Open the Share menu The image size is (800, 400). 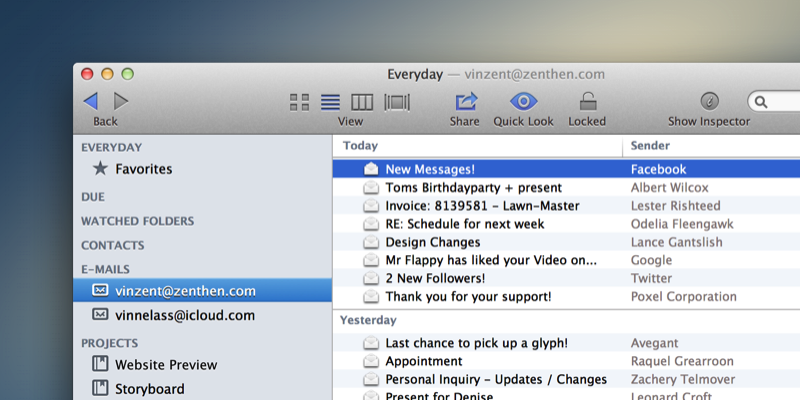click(465, 102)
